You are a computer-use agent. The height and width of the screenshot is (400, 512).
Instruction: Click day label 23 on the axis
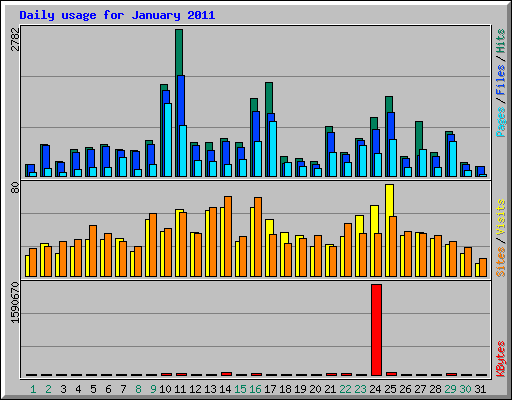click(x=360, y=389)
